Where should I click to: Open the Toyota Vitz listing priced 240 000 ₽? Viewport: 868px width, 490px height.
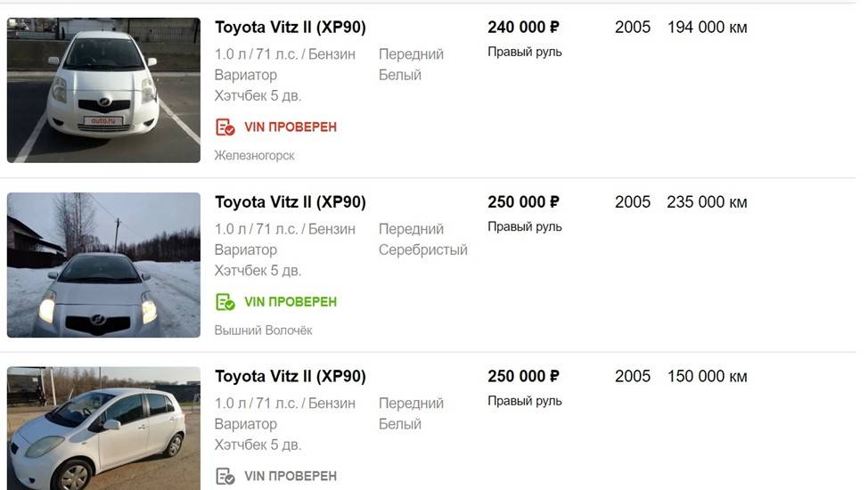point(291,28)
